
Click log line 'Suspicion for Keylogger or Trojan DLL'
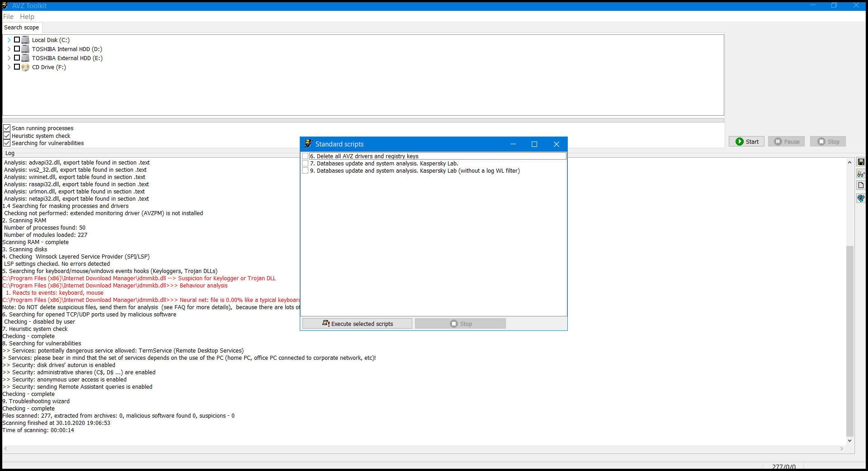point(139,278)
